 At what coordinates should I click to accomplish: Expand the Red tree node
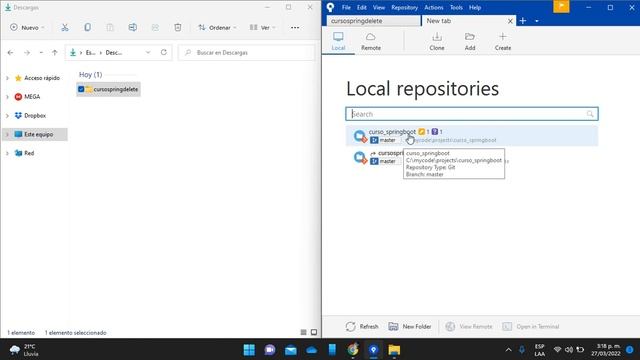click(7, 153)
